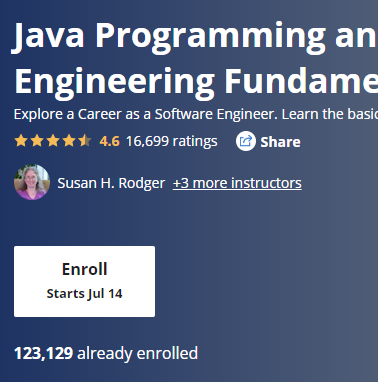Image resolution: width=378 pixels, height=382 pixels.
Task: Click the 4.6 rating score
Action: pyautogui.click(x=110, y=141)
